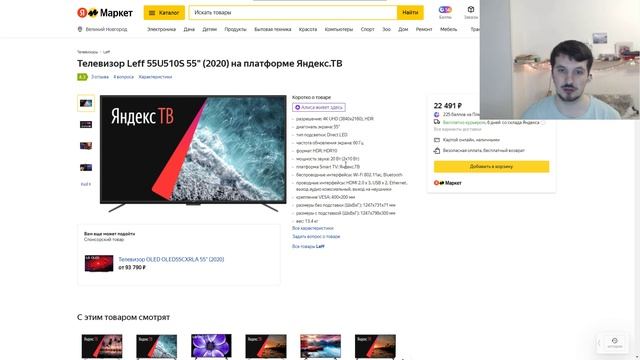Screen dimensions: 640x360
Task: Click the Найти search button
Action: coord(410,13)
